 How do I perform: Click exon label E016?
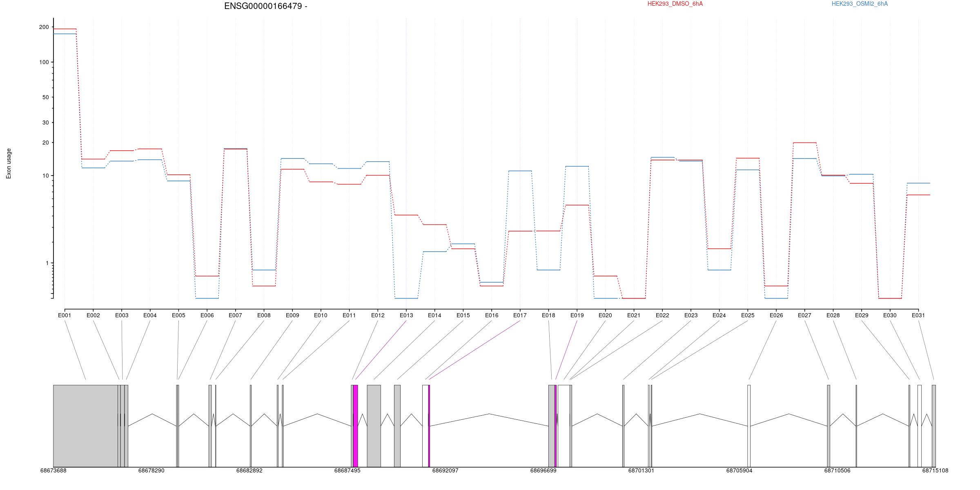tap(492, 315)
